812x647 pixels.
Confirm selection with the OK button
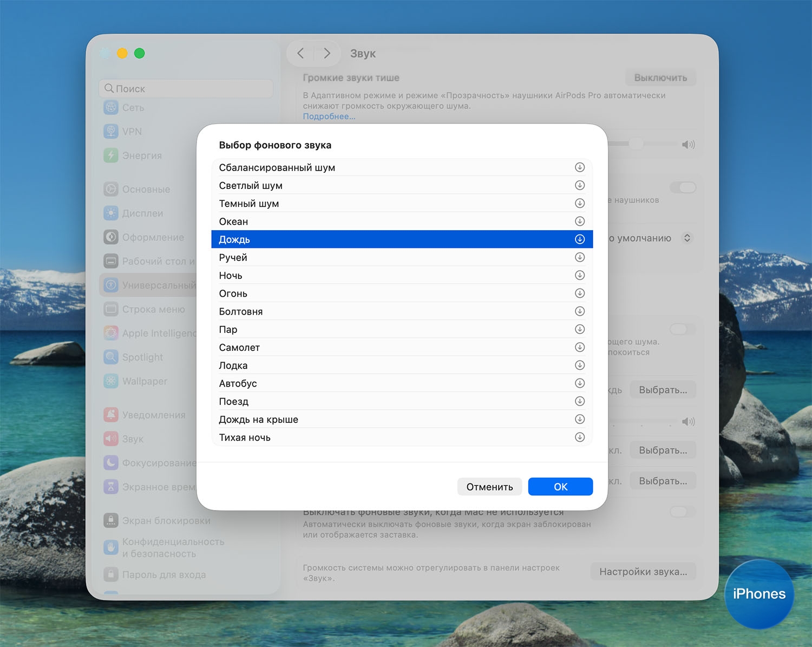click(x=560, y=487)
